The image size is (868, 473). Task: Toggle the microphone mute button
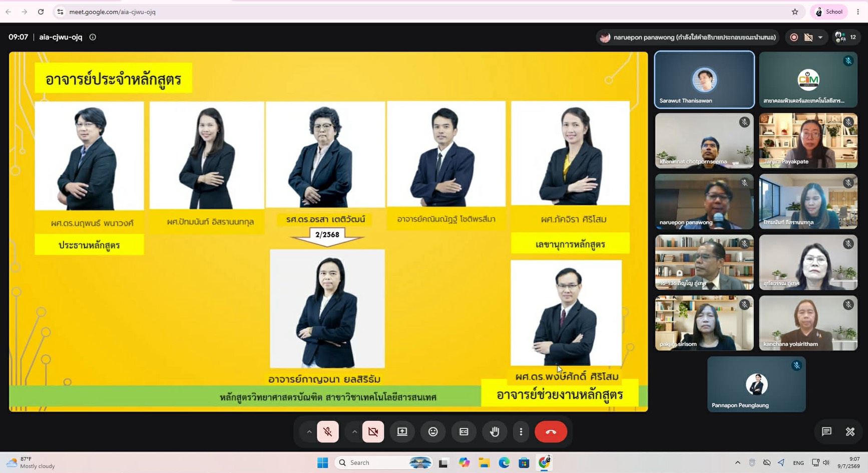[x=328, y=431]
